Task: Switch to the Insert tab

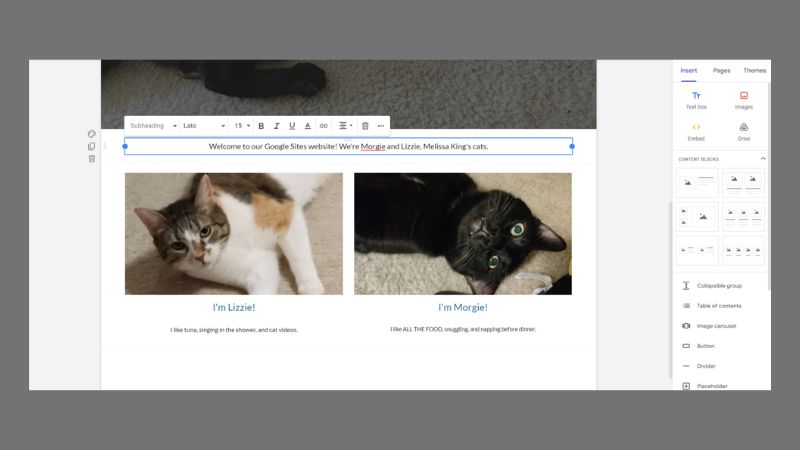Action: 688,70
